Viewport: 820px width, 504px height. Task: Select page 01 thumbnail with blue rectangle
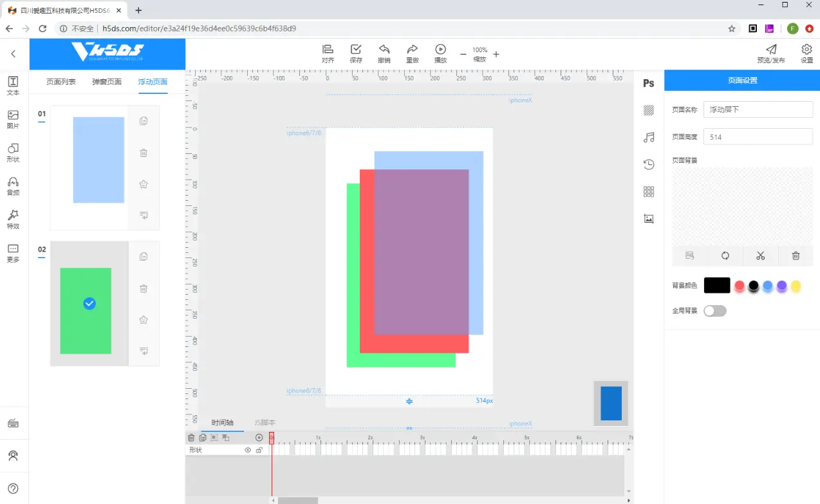click(89, 167)
